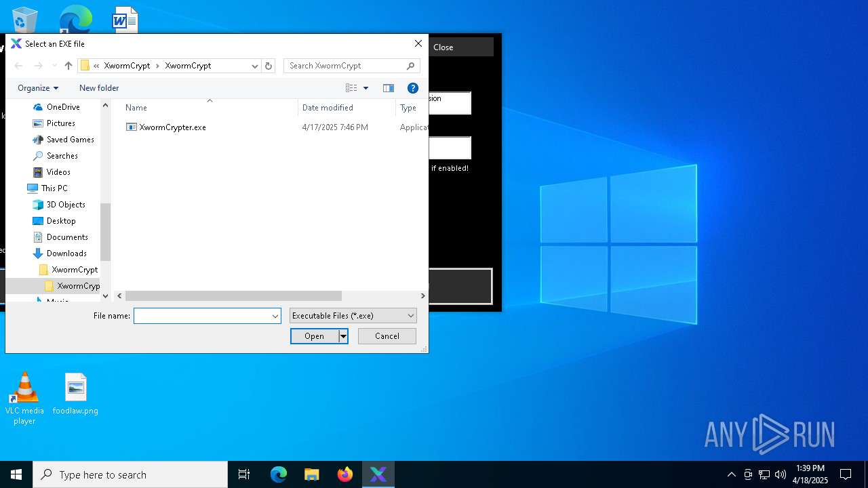868x488 pixels.
Task: Open the recent locations chevron
Action: pyautogui.click(x=54, y=66)
